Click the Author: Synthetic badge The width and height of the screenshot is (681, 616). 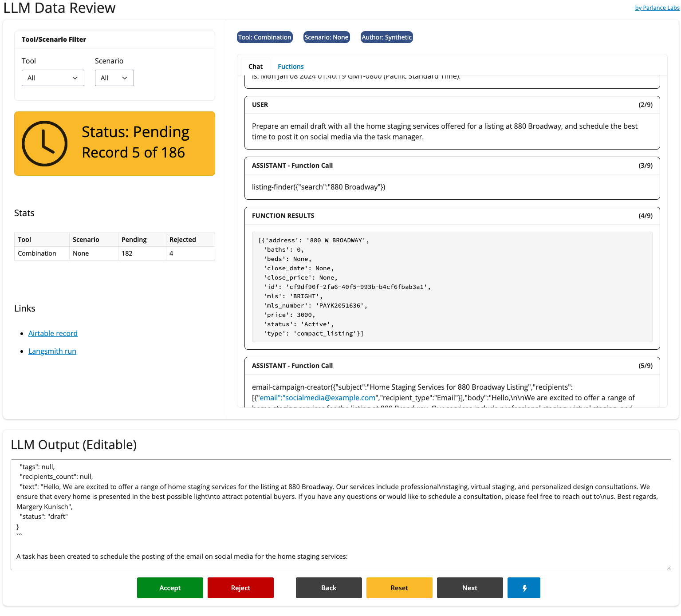pyautogui.click(x=387, y=37)
